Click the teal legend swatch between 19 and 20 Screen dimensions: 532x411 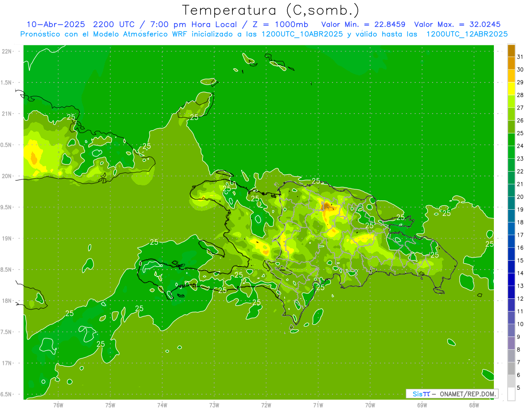[x=511, y=203]
